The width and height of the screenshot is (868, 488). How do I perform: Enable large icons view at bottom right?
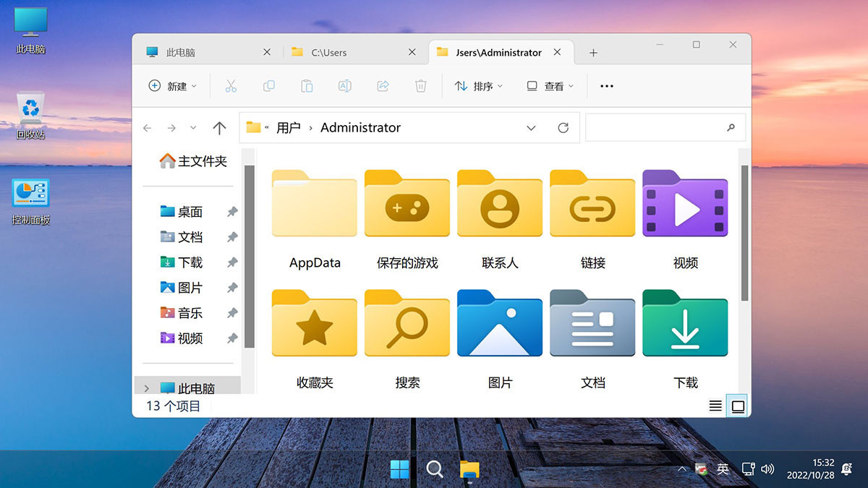[737, 406]
